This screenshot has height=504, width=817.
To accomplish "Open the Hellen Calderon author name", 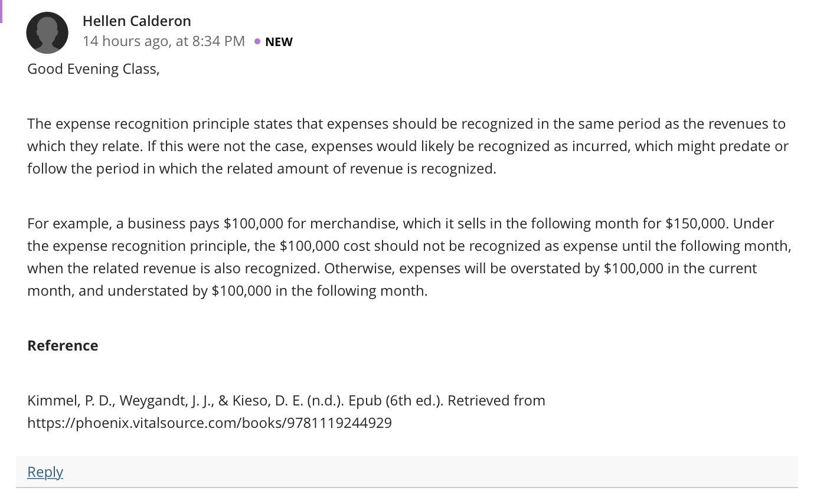I will (x=137, y=21).
